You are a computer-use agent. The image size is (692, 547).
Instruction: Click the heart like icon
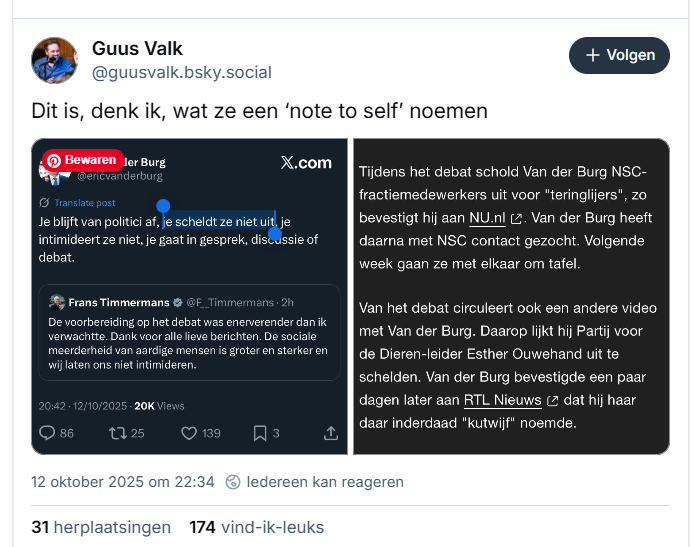[x=188, y=433]
